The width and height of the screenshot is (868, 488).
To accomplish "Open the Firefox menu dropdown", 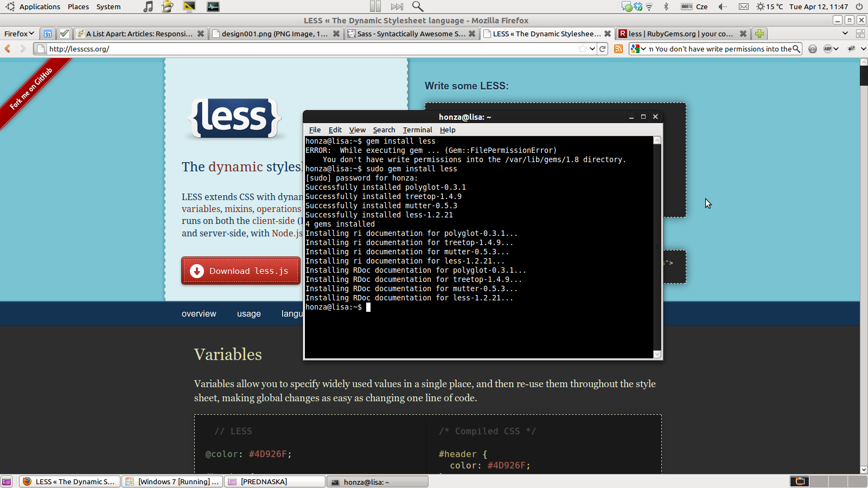I will (x=19, y=34).
